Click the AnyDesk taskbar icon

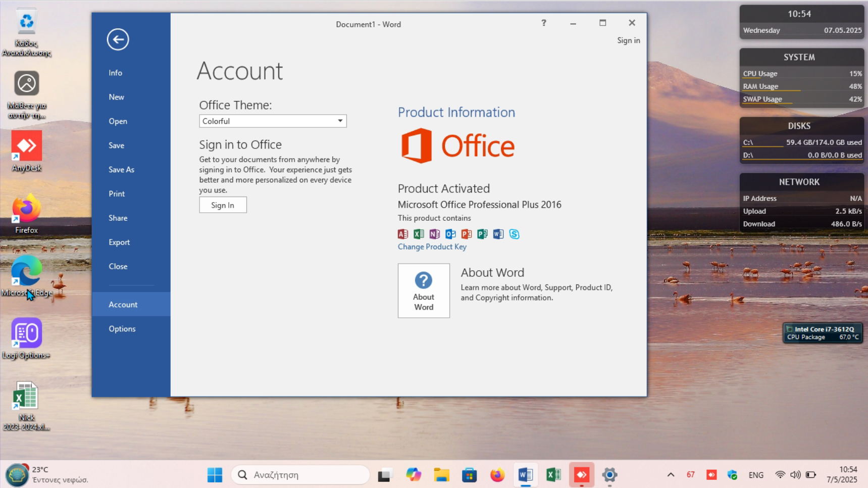(x=582, y=475)
